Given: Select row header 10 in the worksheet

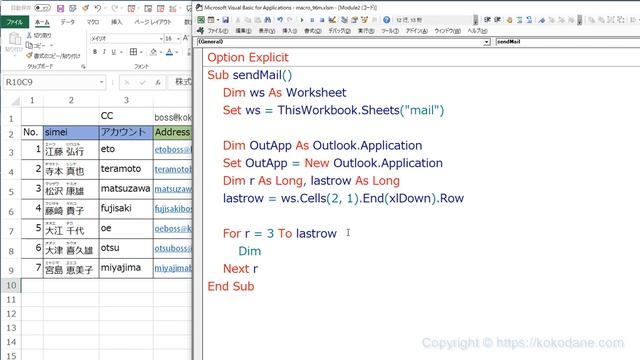Looking at the screenshot, I should tap(11, 285).
